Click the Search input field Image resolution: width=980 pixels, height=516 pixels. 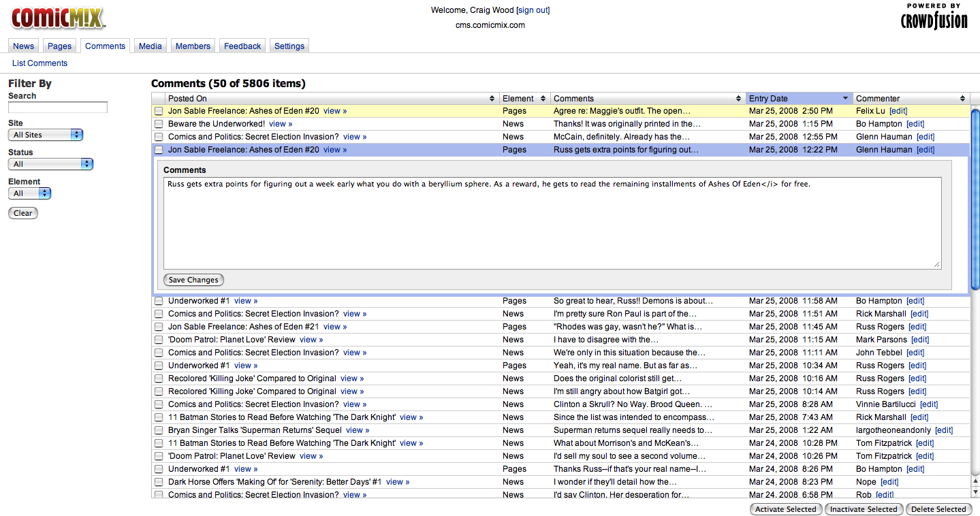(58, 108)
